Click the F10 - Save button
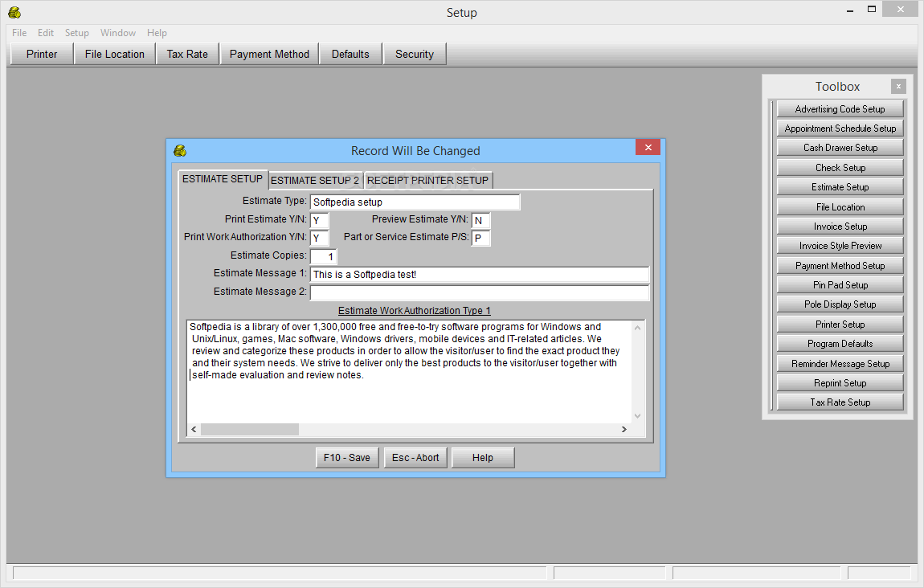Viewport: 924px width, 588px height. pyautogui.click(x=347, y=458)
